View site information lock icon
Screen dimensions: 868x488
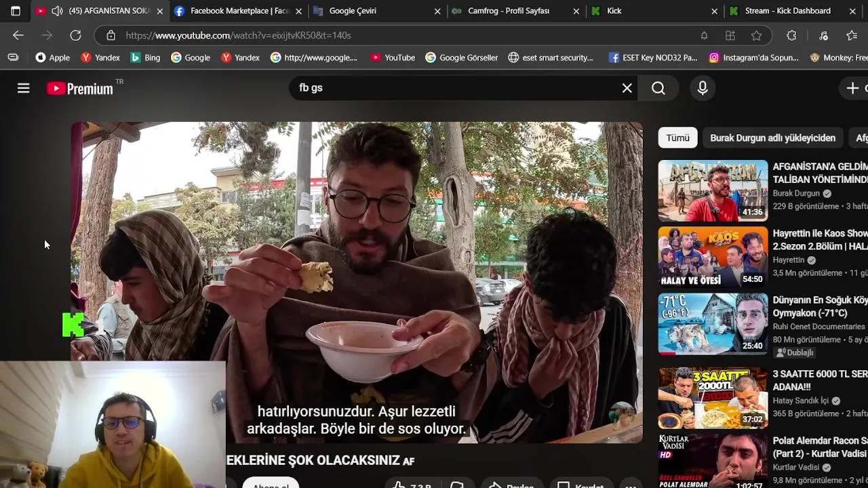coord(111,35)
